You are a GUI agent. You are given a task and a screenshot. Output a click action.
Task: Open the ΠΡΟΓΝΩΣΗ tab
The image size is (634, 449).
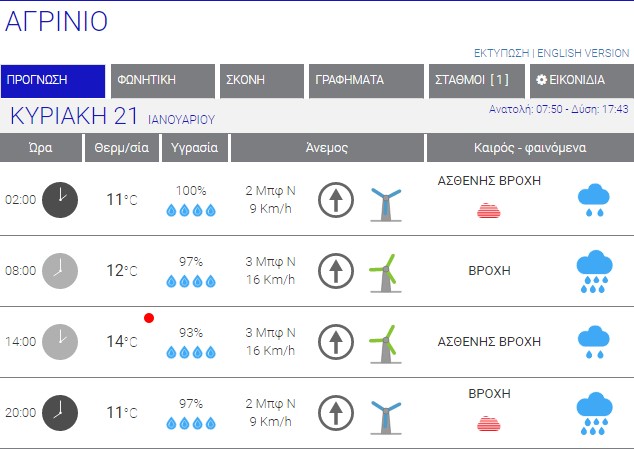[x=53, y=80]
